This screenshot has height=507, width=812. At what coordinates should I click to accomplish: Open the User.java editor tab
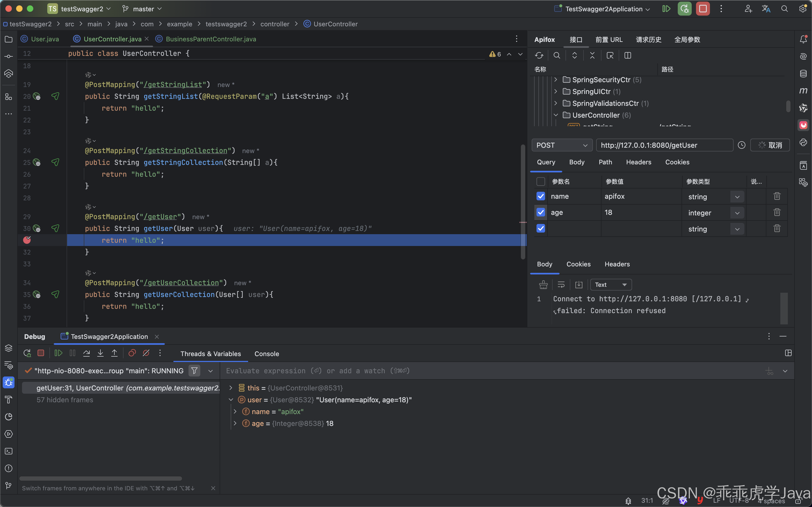pos(45,39)
